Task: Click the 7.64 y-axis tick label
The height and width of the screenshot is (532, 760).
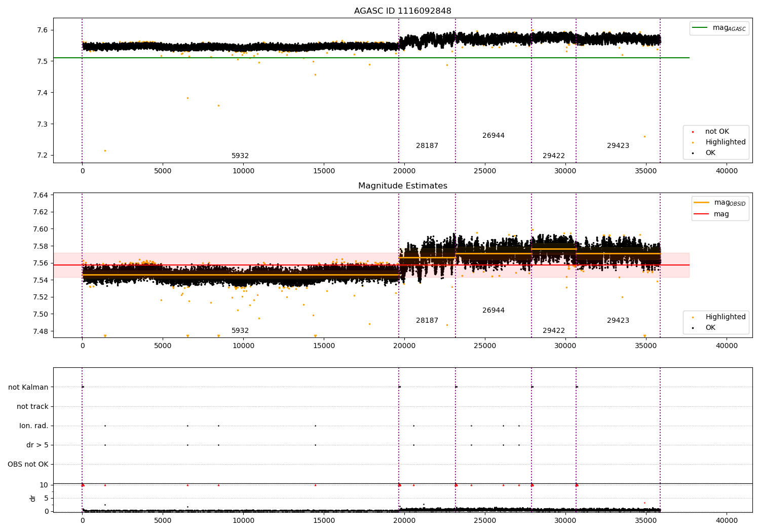Action: 40,195
